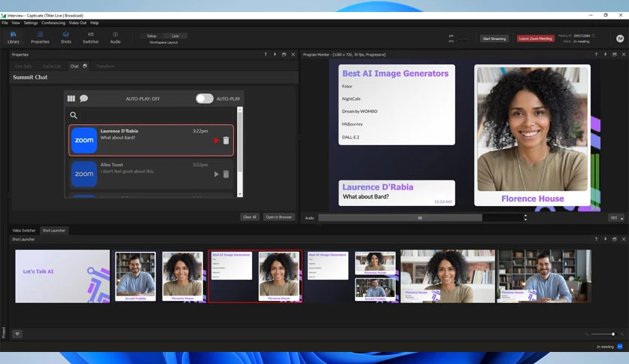Launch the last full-frame man shot

(x=544, y=276)
